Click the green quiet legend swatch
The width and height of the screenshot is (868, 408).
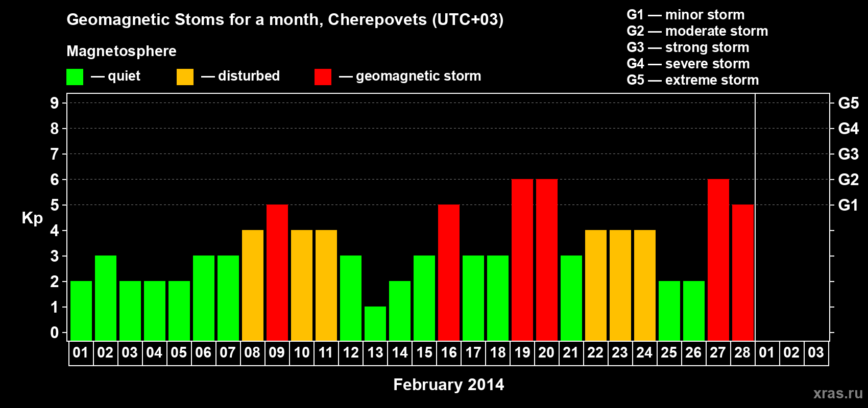click(x=75, y=77)
